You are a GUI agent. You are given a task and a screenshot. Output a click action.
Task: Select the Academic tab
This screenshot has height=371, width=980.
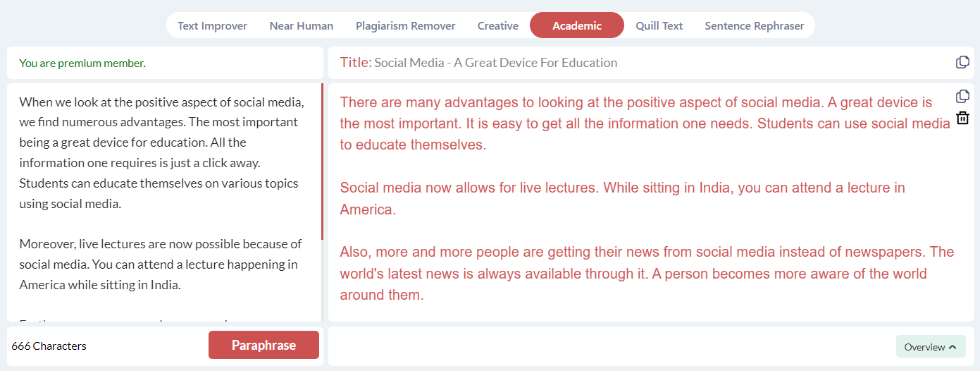pyautogui.click(x=577, y=25)
